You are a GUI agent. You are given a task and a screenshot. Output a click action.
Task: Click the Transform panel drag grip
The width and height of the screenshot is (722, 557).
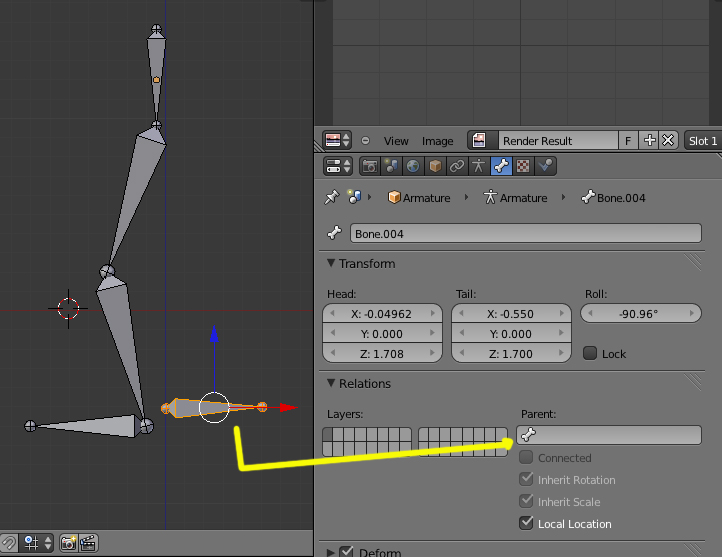(693, 262)
